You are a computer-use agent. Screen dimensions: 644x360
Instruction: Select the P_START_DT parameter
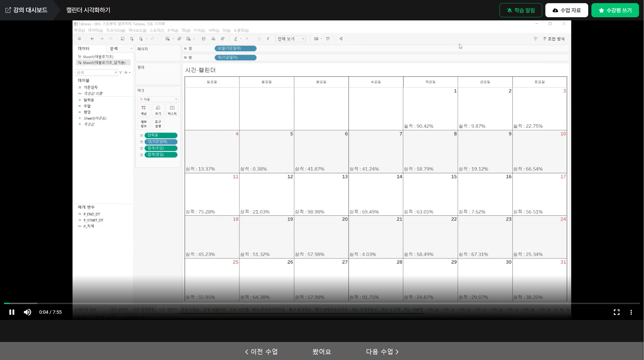click(x=93, y=220)
